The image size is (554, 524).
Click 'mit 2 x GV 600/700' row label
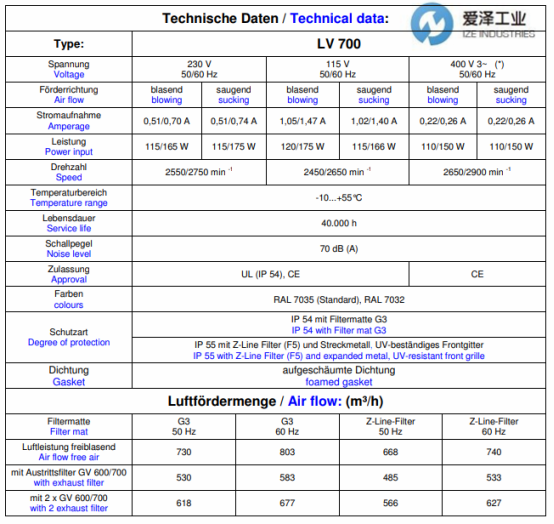(x=69, y=503)
